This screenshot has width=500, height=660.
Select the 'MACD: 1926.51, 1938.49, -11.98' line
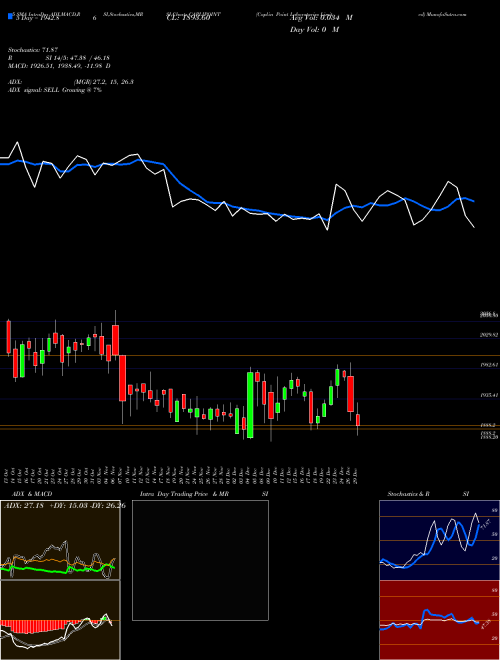tap(59, 66)
